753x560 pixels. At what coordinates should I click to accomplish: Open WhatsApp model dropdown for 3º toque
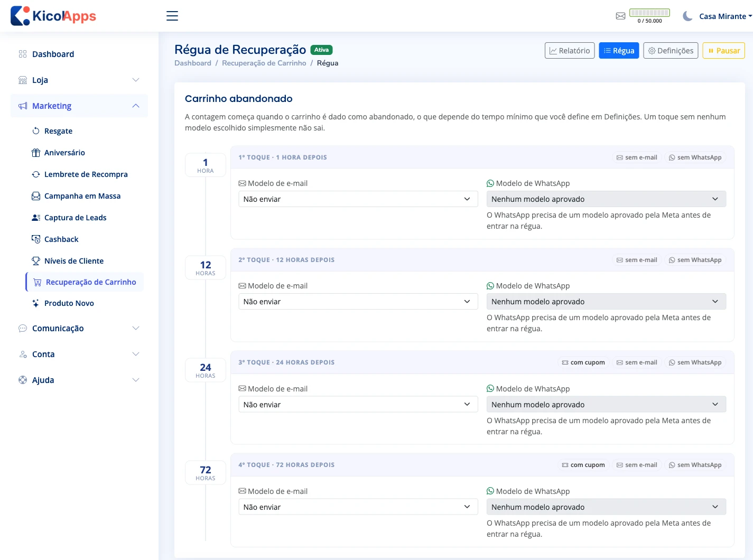pyautogui.click(x=606, y=405)
